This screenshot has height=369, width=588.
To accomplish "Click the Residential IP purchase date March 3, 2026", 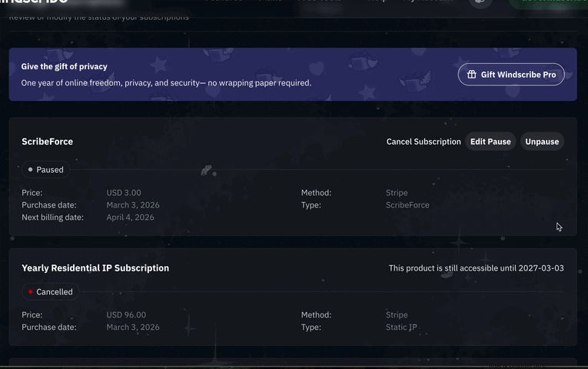I will coord(133,327).
